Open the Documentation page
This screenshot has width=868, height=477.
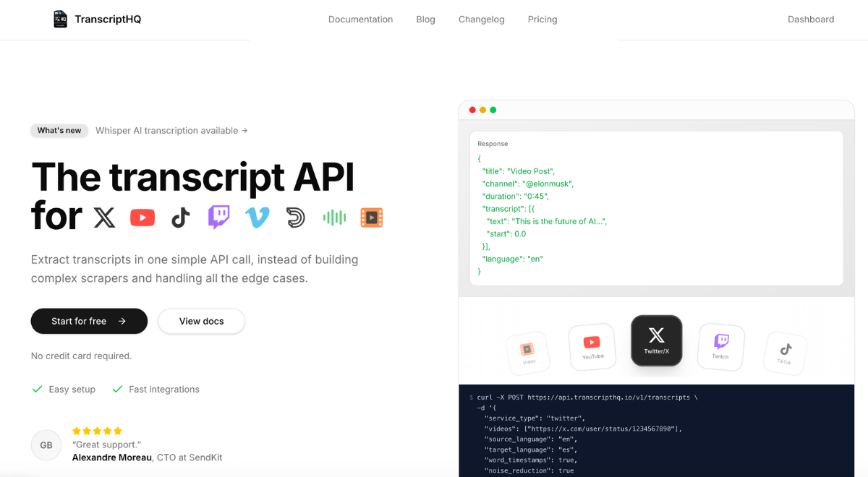point(360,20)
